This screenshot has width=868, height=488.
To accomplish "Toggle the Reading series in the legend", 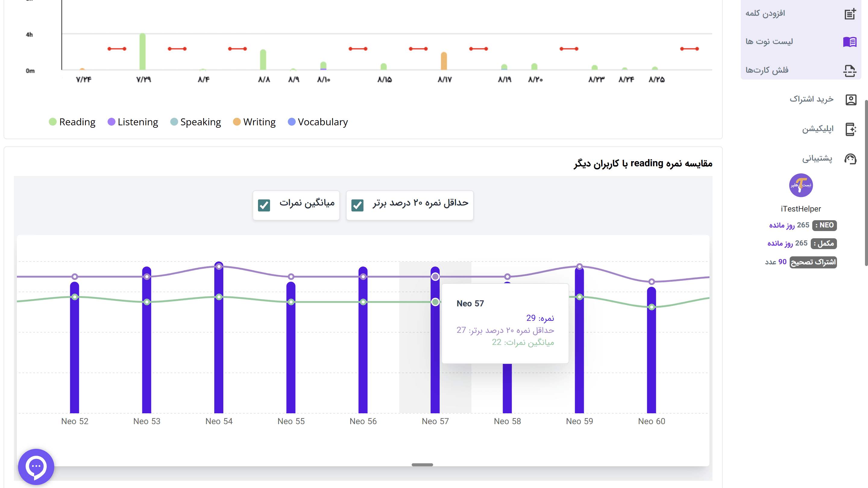I will click(x=72, y=122).
